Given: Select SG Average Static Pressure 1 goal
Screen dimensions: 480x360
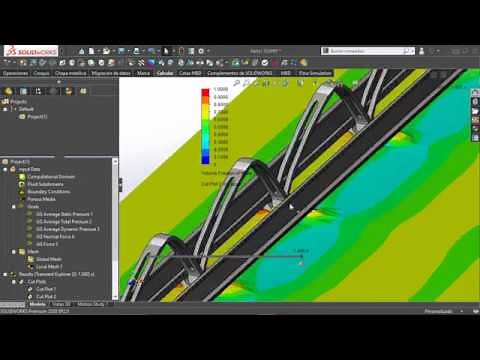Looking at the screenshot, I should click(x=64, y=214).
